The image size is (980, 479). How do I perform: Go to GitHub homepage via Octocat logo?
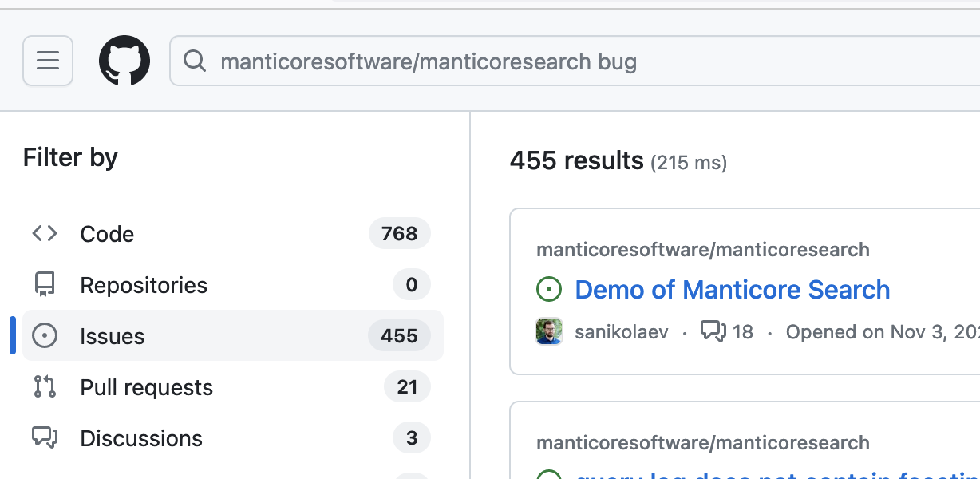[124, 61]
